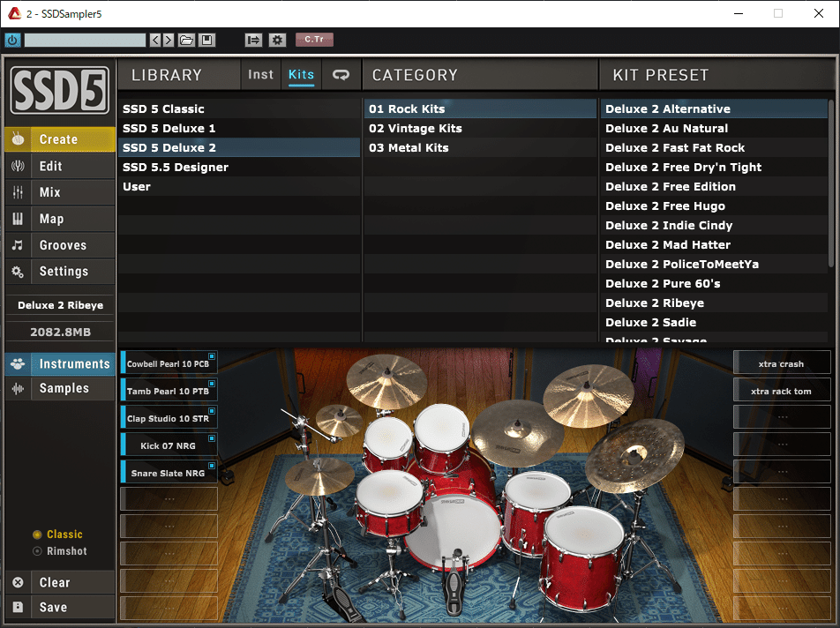Click the Samples waveform icon

click(x=18, y=388)
